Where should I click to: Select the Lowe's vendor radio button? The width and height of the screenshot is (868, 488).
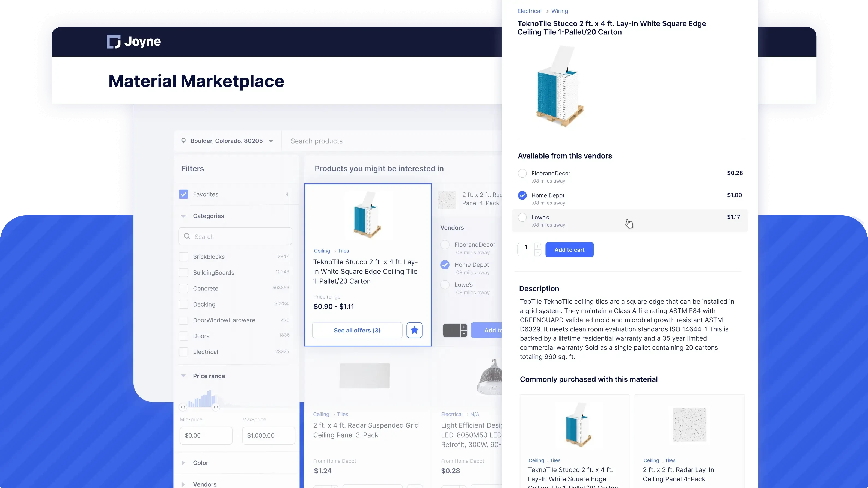coord(522,217)
